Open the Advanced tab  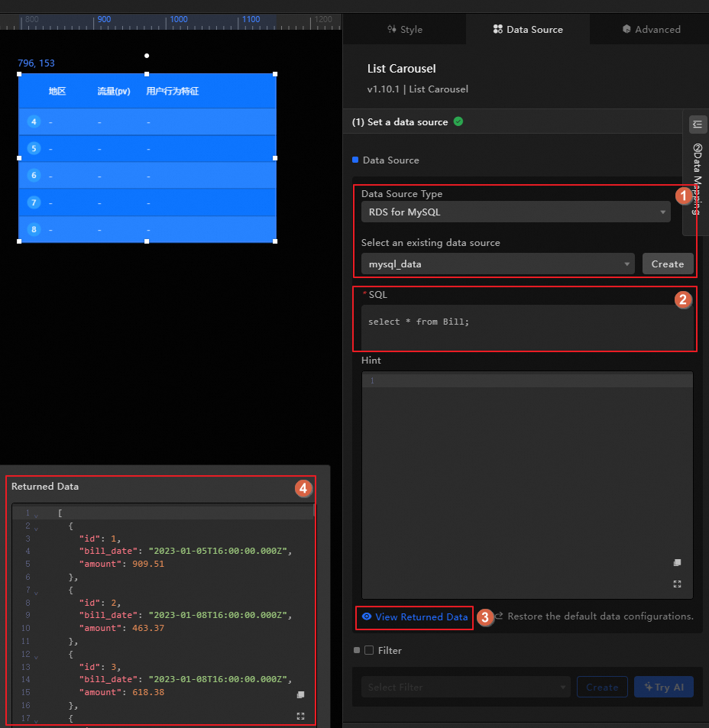tap(651, 29)
